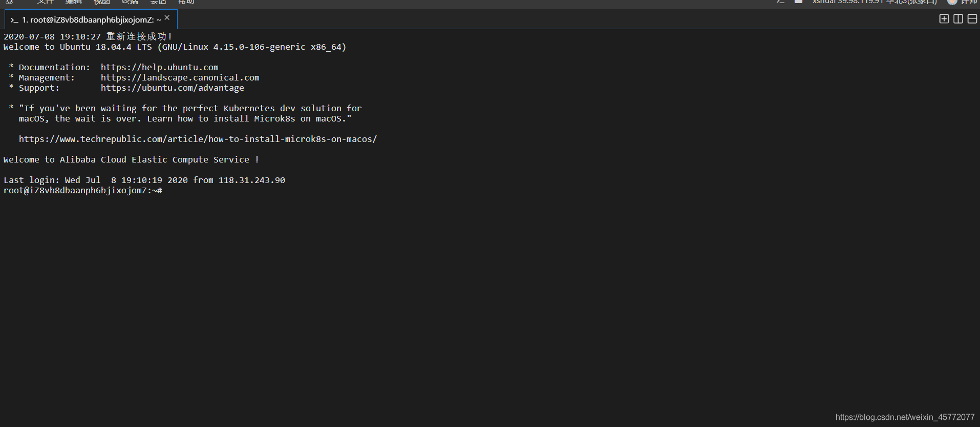Click 'Welcome to Alibaba Cloud Elastic Compute Service'
980x427 pixels.
click(x=132, y=159)
